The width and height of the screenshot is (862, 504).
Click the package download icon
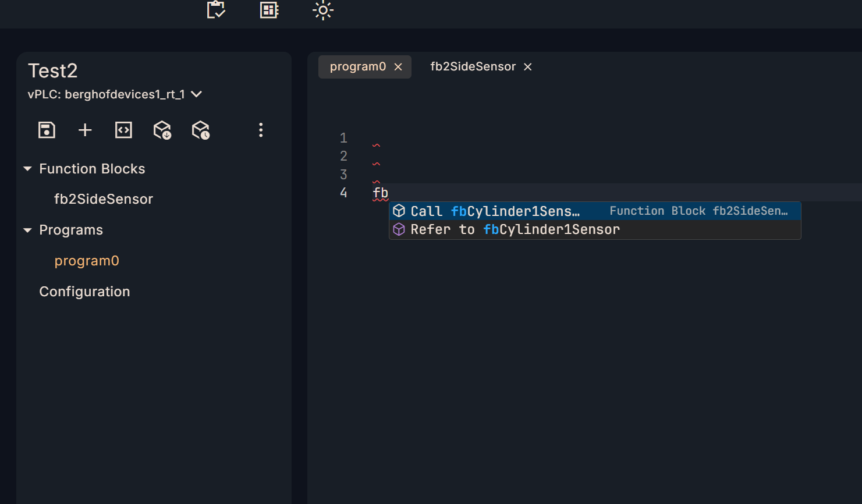(162, 130)
